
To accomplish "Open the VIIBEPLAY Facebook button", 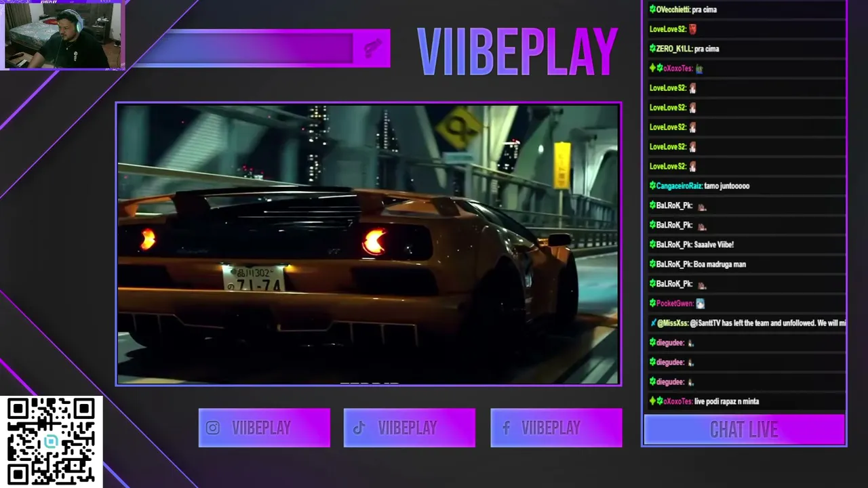I will (556, 428).
